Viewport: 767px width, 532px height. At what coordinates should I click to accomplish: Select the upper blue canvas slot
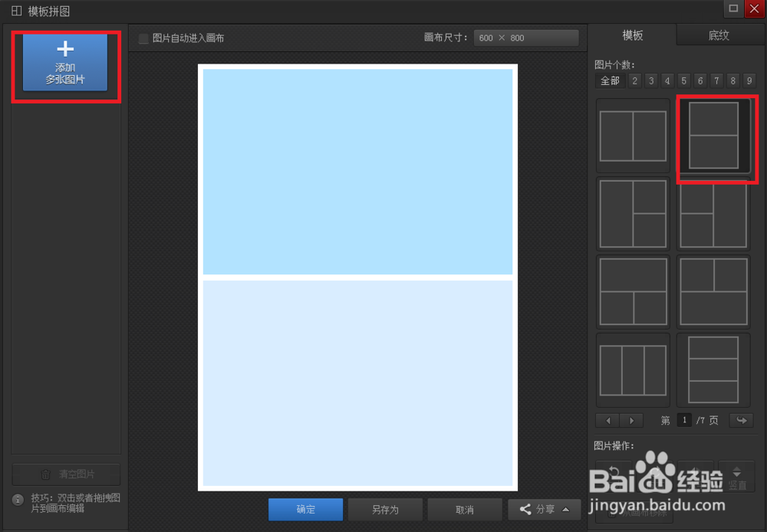click(x=357, y=172)
